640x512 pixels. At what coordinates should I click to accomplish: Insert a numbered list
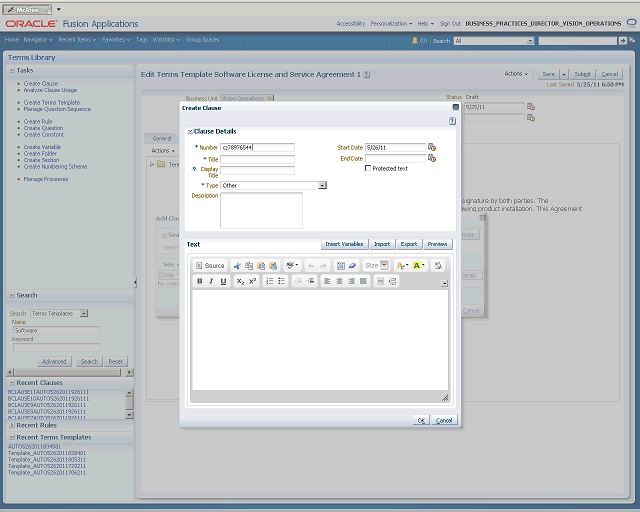coord(269,281)
